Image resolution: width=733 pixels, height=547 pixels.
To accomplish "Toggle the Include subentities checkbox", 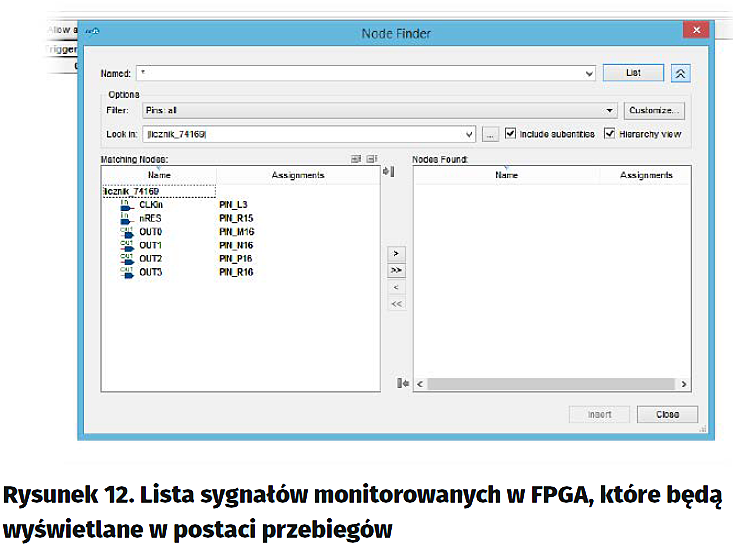I will 511,134.
